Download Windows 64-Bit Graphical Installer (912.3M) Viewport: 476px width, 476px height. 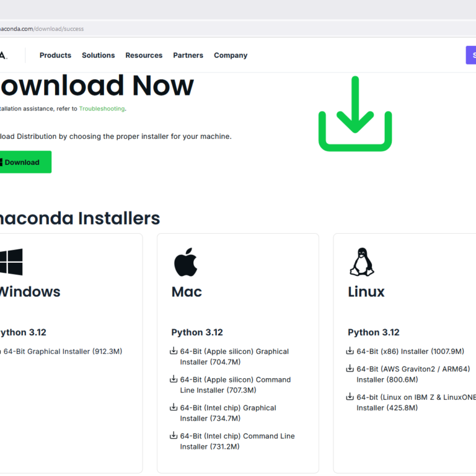click(x=62, y=351)
